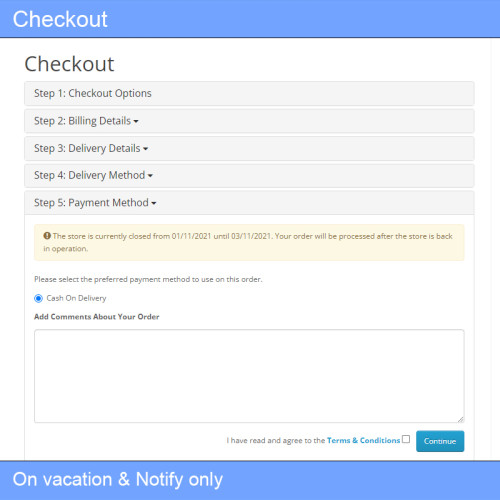Open the Terms & Conditions link
The image size is (500, 500).
pyautogui.click(x=363, y=440)
